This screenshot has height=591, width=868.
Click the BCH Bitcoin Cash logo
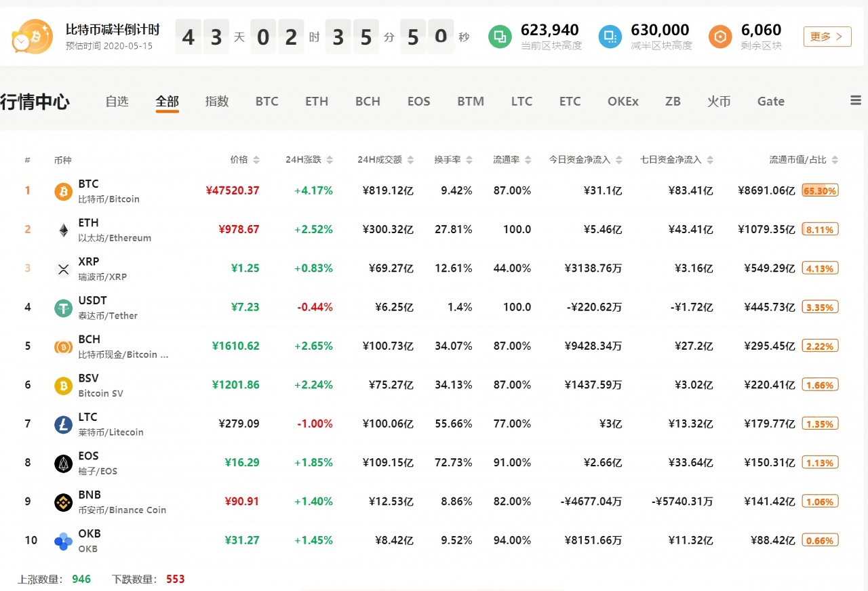point(63,347)
